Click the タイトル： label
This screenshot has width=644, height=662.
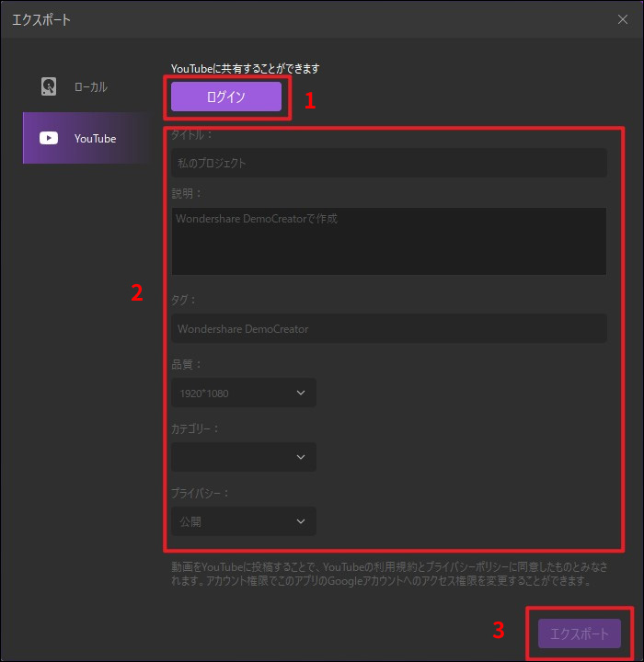[192, 134]
